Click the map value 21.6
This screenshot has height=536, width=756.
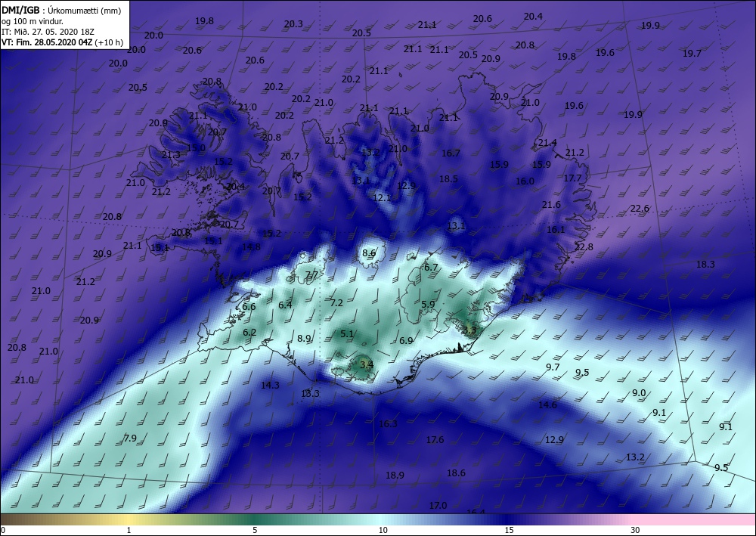(551, 205)
